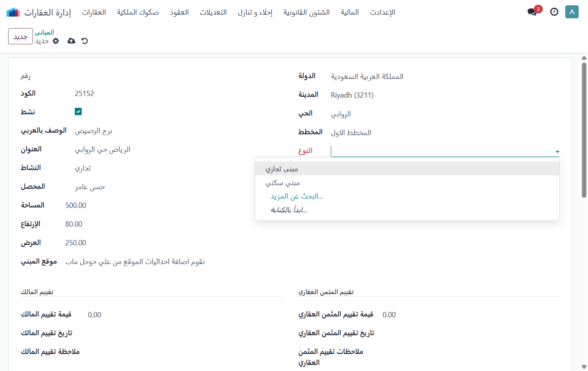This screenshot has width=588, height=371.
Task: Open the clock activities icon
Action: [554, 12]
